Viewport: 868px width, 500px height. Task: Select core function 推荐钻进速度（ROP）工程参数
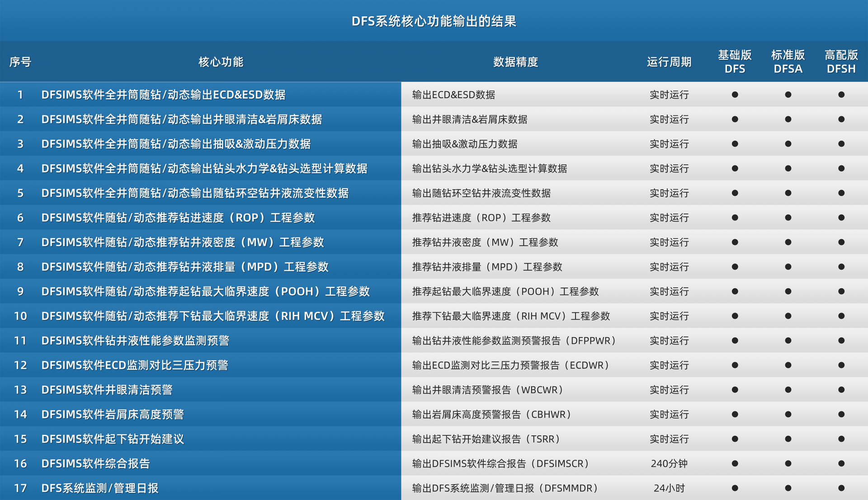point(178,218)
